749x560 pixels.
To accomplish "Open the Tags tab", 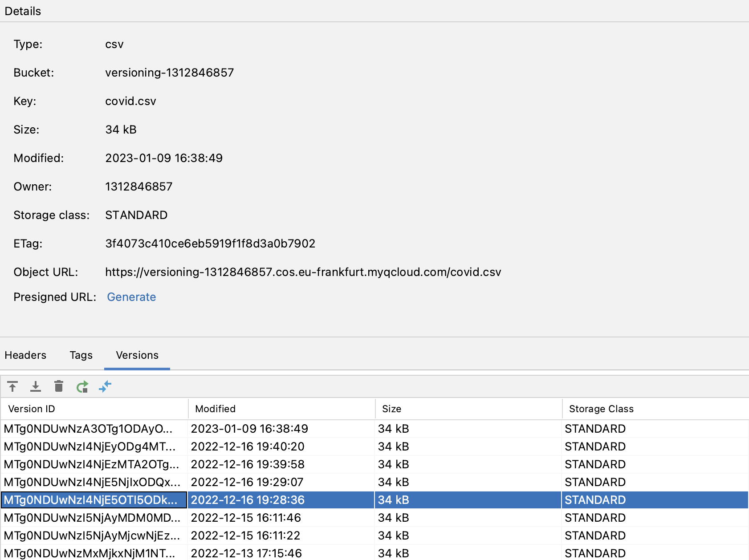I will (x=81, y=355).
